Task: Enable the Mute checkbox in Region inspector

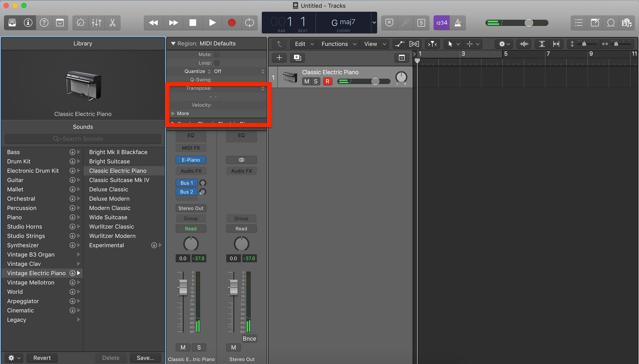Action: [x=216, y=54]
